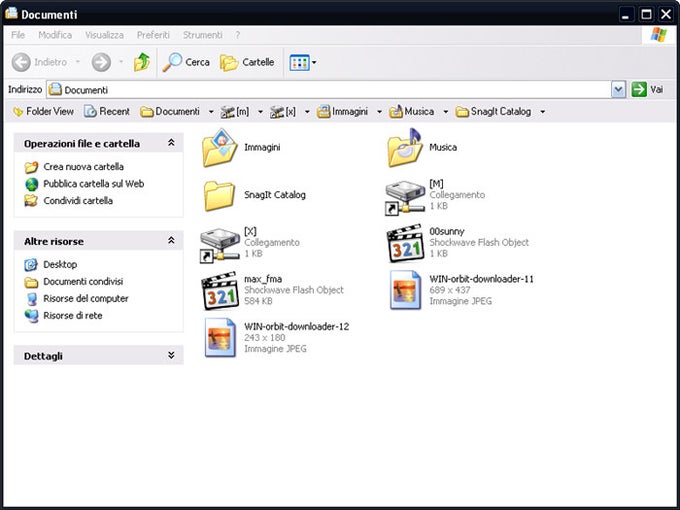680x510 pixels.
Task: Click Condividi cartella link
Action: point(69,201)
